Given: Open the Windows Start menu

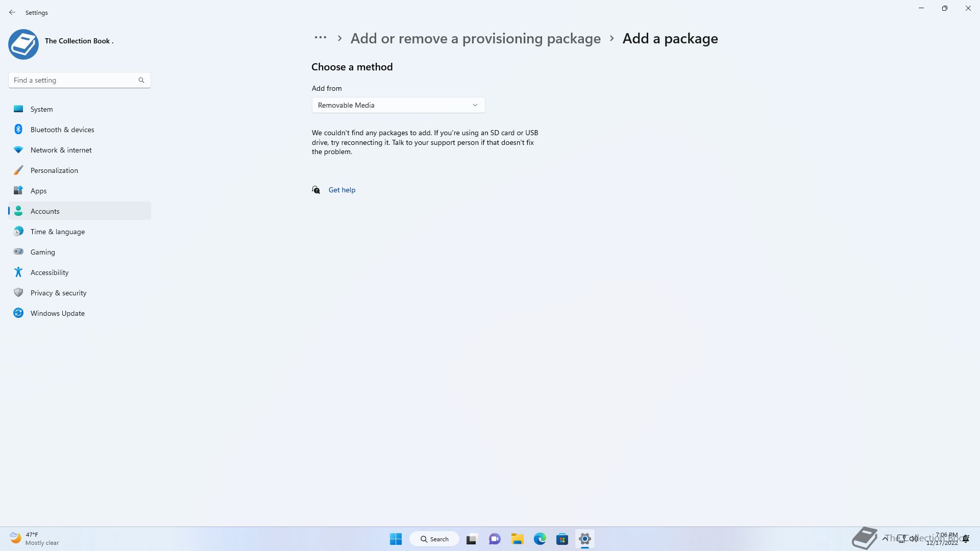Looking at the screenshot, I should coord(396,539).
